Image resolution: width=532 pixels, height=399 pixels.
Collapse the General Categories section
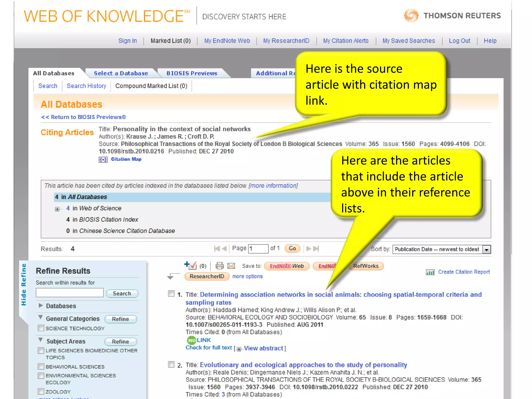pyautogui.click(x=41, y=317)
